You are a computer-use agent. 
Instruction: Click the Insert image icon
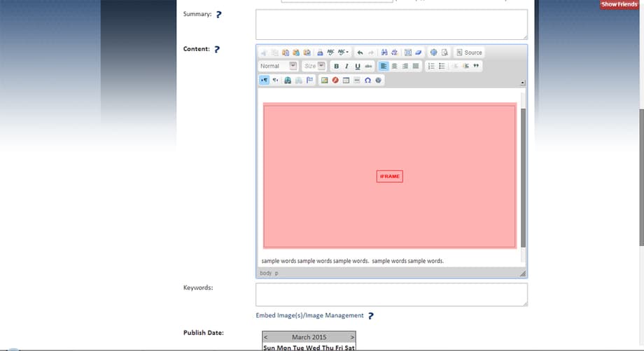tap(325, 80)
